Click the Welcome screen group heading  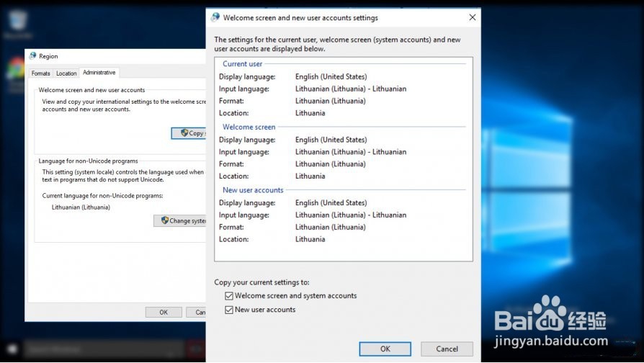tap(249, 127)
